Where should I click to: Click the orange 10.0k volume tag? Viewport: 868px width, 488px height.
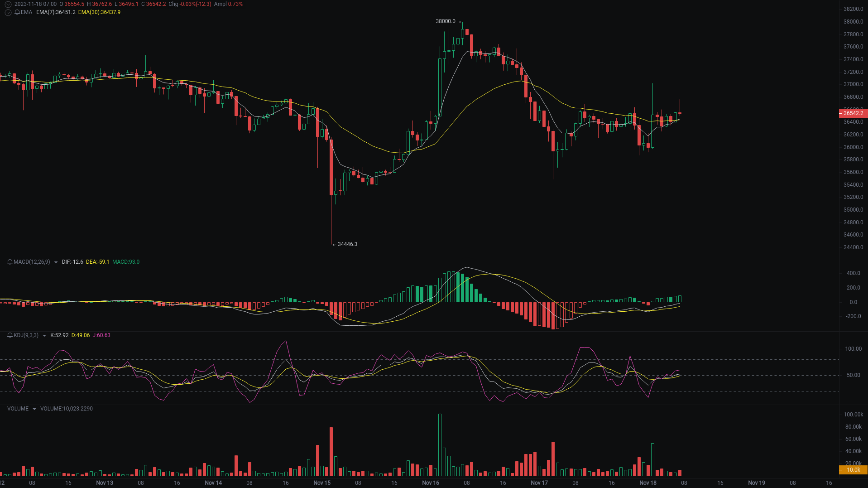[853, 470]
